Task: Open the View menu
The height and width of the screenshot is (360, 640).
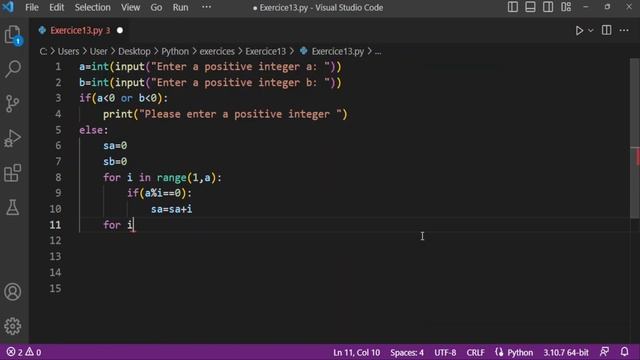Action: pyautogui.click(x=130, y=7)
